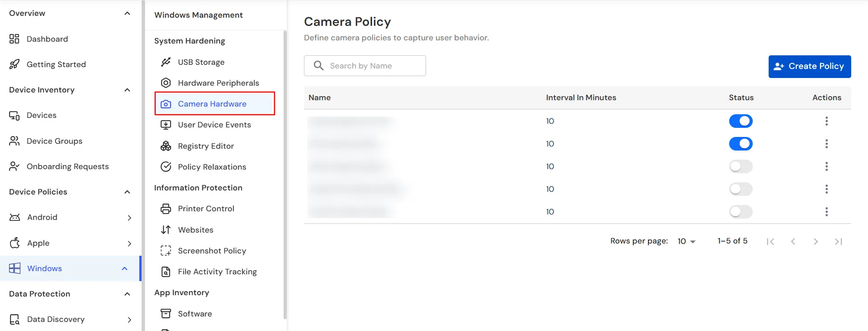Screen dimensions: 868x331
Task: Go to previous page of results
Action: (x=793, y=242)
